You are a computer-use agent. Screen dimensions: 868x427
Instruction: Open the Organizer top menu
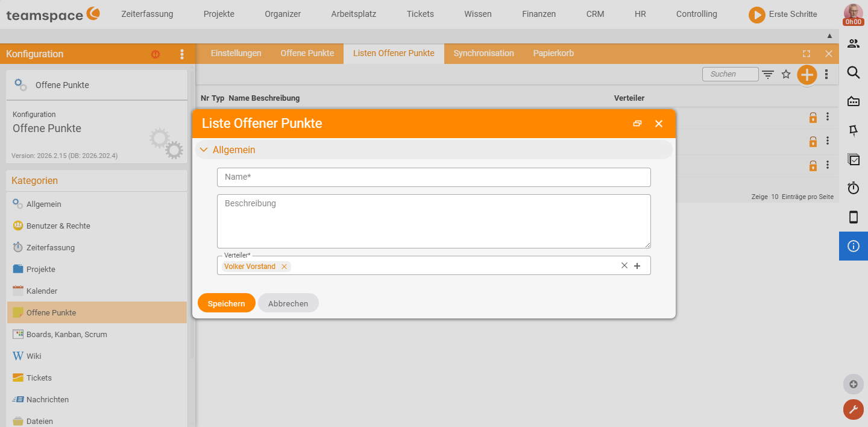coord(283,14)
